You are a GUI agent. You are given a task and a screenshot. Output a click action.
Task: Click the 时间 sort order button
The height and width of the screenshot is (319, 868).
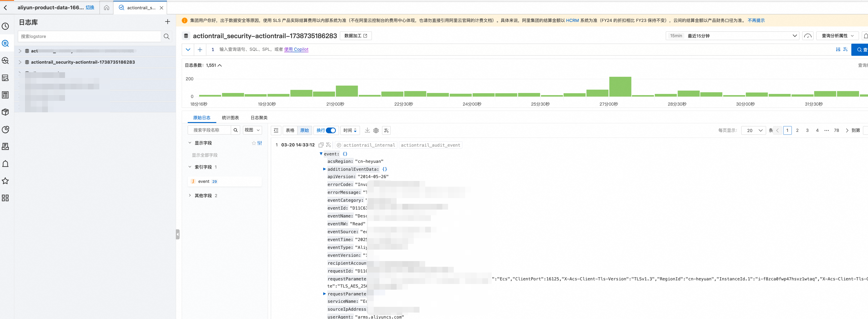[350, 130]
